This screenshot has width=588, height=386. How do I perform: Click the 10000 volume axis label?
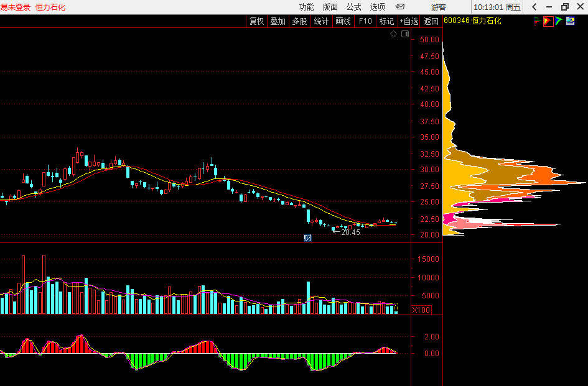click(x=428, y=278)
